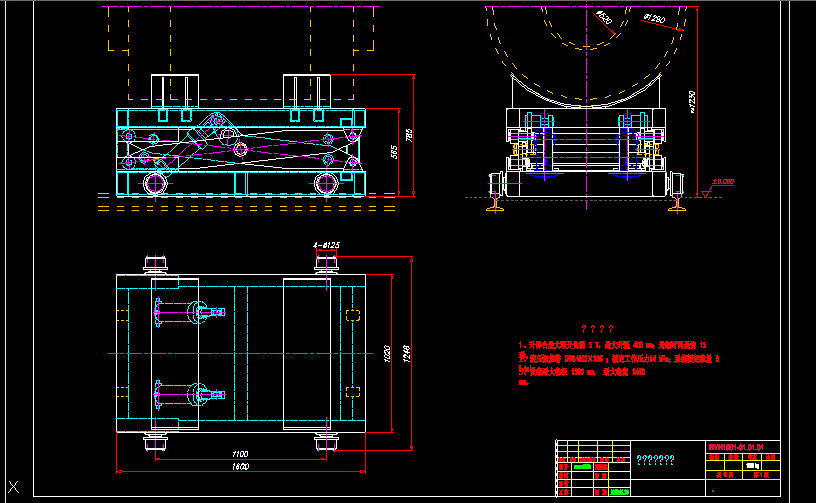816x503 pixels.
Task: Select the upper hydraulic cylinder in plan view
Action: [x=188, y=314]
